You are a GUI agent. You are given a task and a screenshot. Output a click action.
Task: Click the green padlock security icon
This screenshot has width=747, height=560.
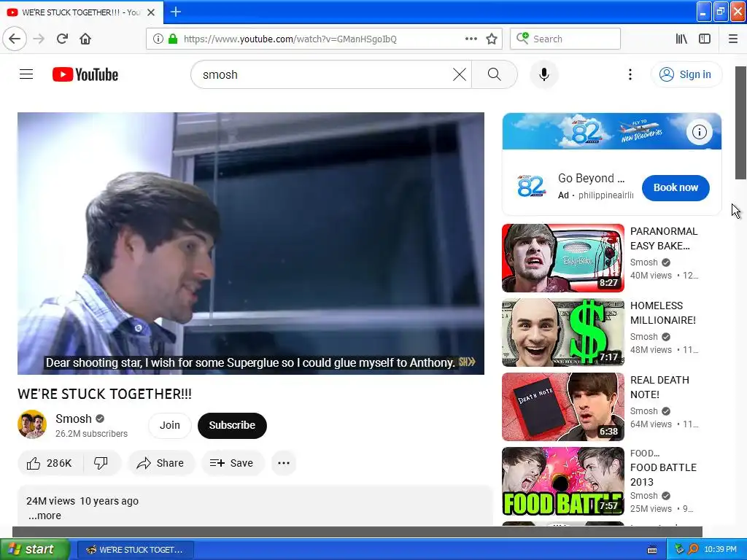(x=173, y=39)
